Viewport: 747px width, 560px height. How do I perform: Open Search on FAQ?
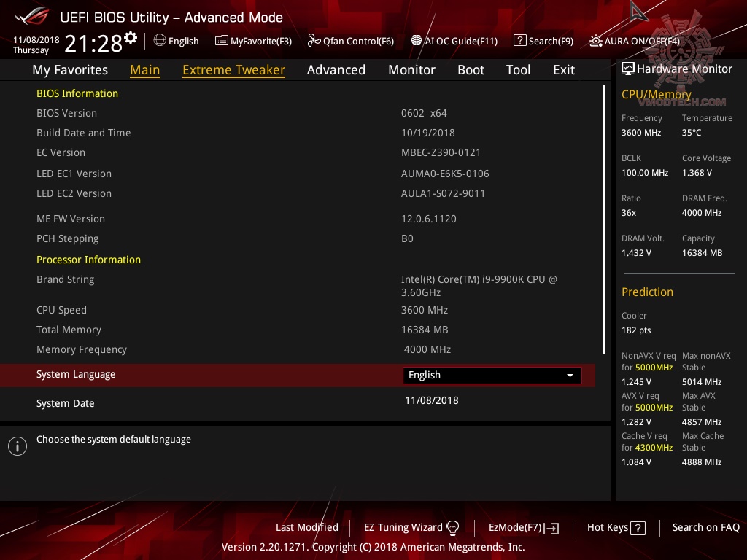(x=705, y=527)
